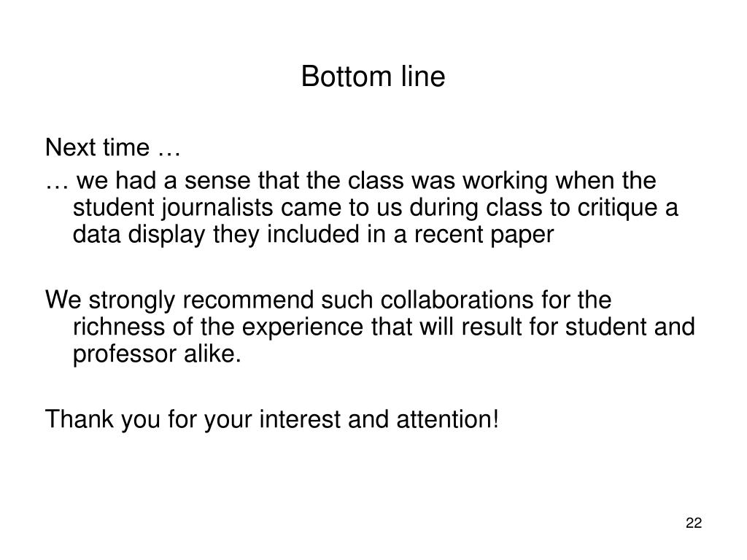Click the phrase 'student journalists'
747x560 pixels.
coord(173,208)
